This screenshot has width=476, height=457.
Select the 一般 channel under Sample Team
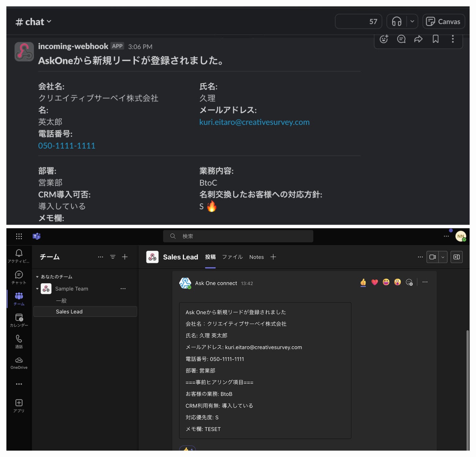click(61, 301)
